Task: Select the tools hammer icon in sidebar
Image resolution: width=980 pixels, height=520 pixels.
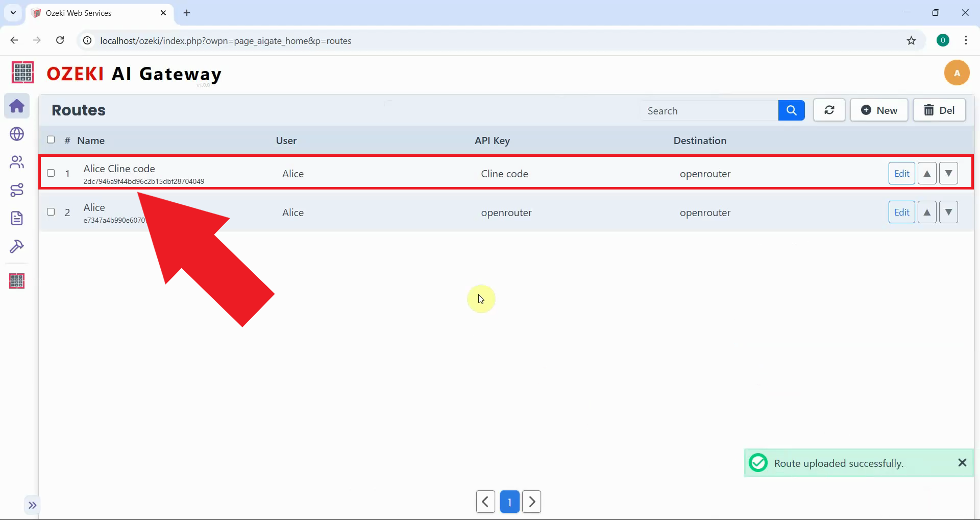Action: click(x=17, y=247)
